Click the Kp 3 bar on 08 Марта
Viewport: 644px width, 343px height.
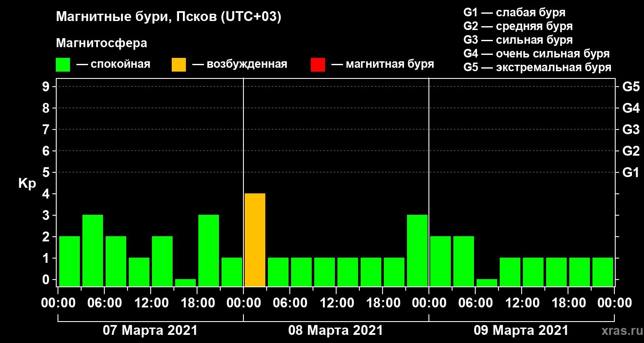point(417,250)
